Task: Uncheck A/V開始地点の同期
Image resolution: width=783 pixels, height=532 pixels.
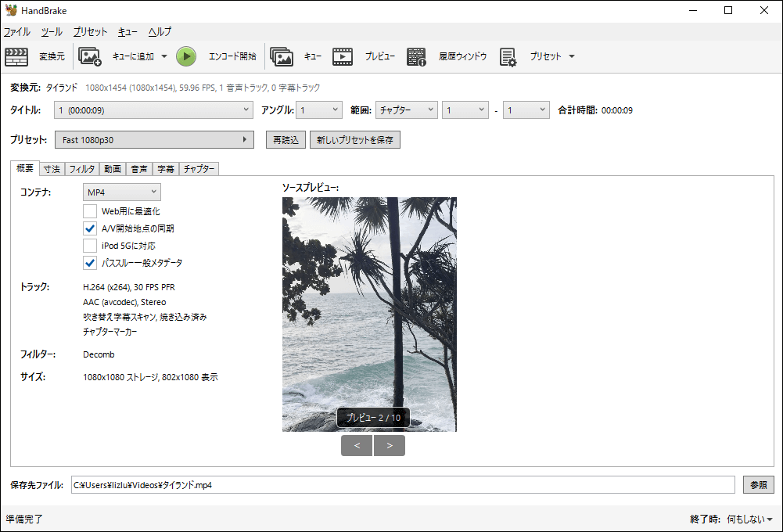Action: click(90, 228)
